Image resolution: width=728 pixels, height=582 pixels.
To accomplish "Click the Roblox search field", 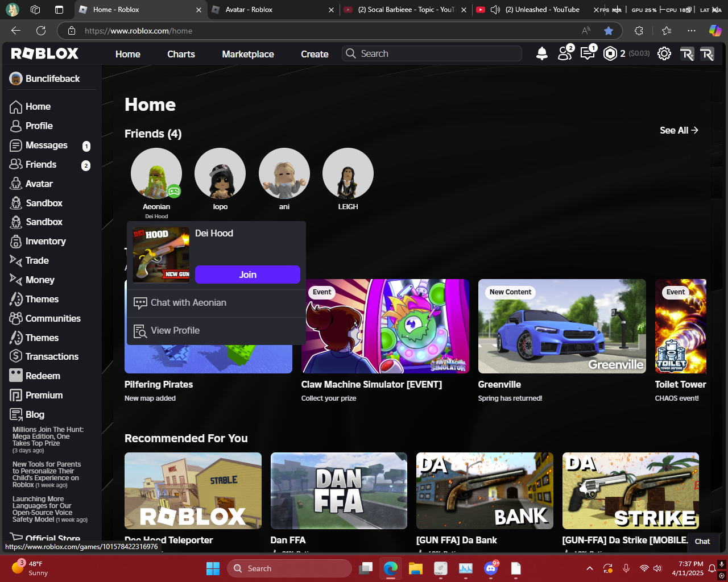I will (432, 53).
